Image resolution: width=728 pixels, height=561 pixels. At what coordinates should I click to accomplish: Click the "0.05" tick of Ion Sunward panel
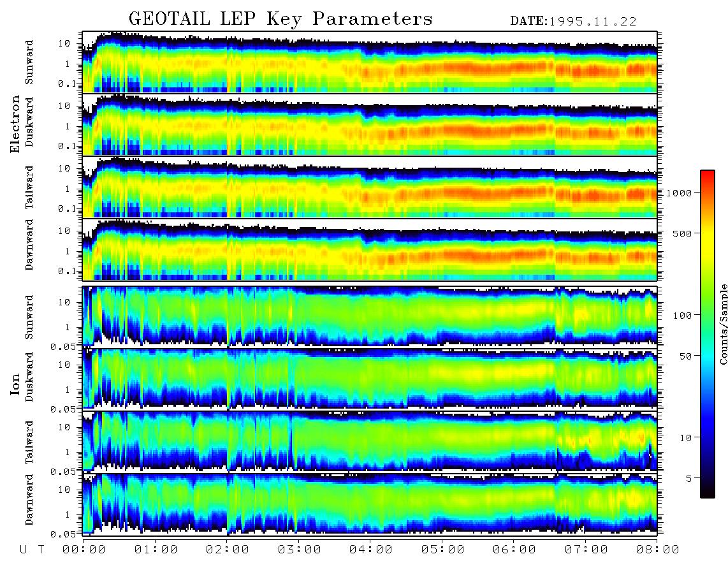[63, 346]
